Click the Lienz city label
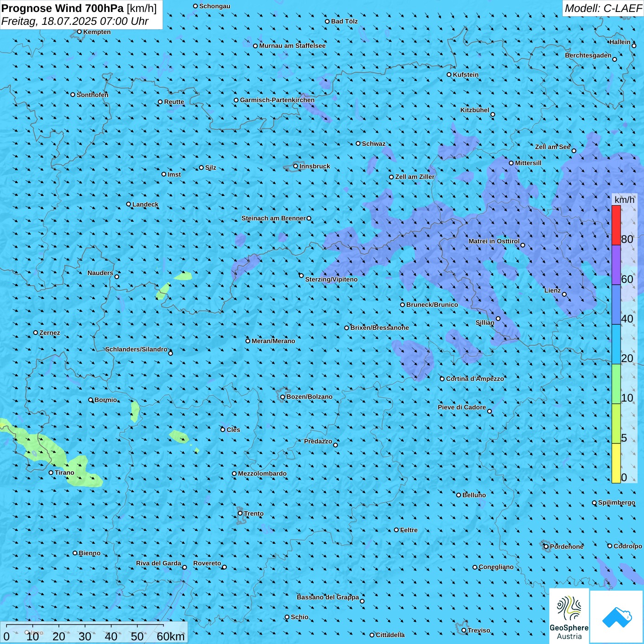Image resolution: width=644 pixels, height=644 pixels. (x=552, y=290)
